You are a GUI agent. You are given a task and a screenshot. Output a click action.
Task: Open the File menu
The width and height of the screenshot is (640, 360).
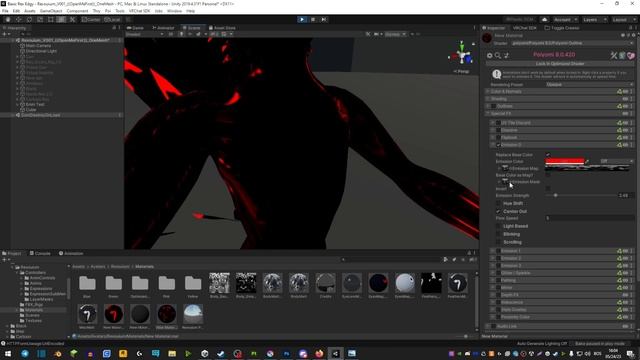[x=5, y=11]
